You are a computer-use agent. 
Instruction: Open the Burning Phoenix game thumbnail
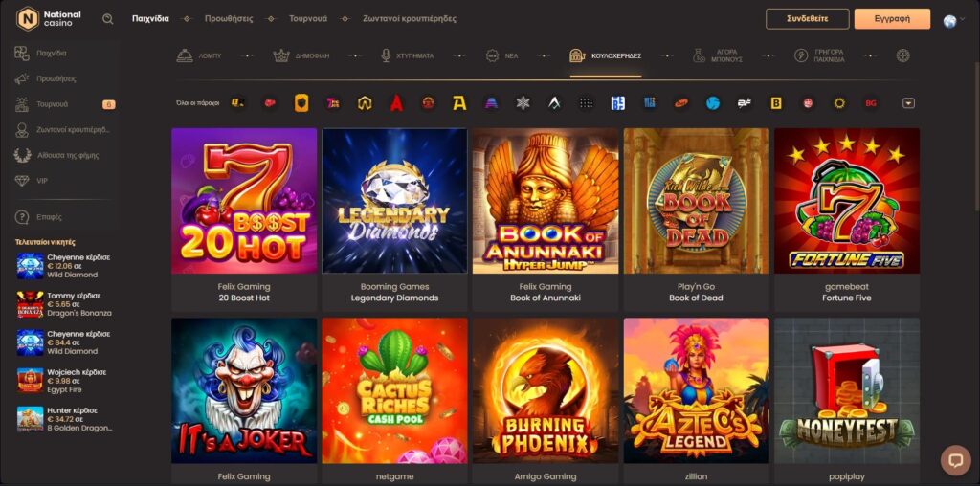pos(545,390)
